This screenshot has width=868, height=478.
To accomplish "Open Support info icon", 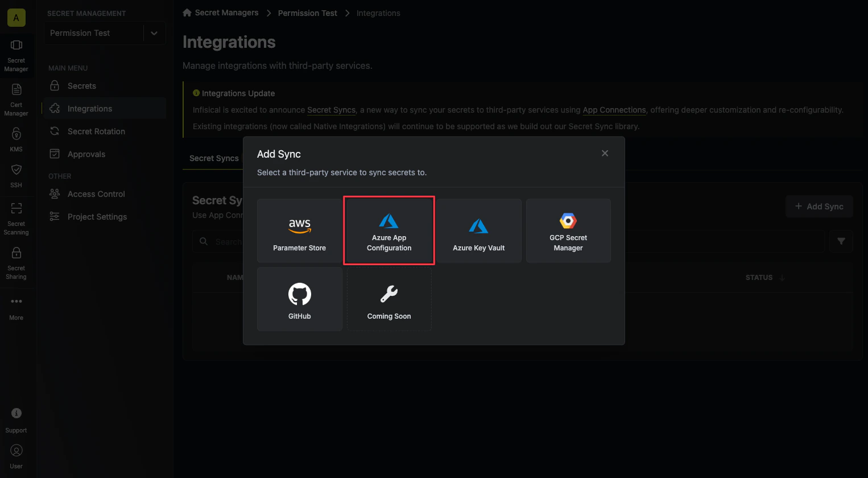I will pyautogui.click(x=16, y=413).
